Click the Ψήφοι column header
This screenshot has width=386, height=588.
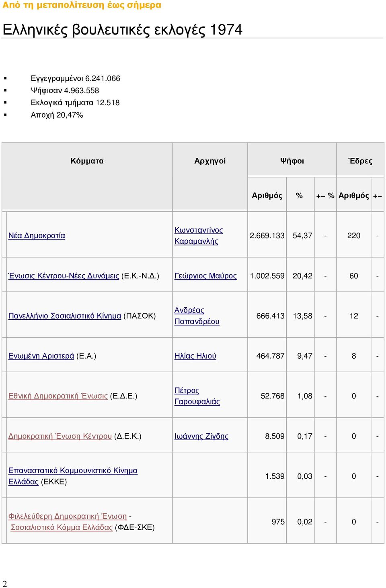(x=292, y=161)
